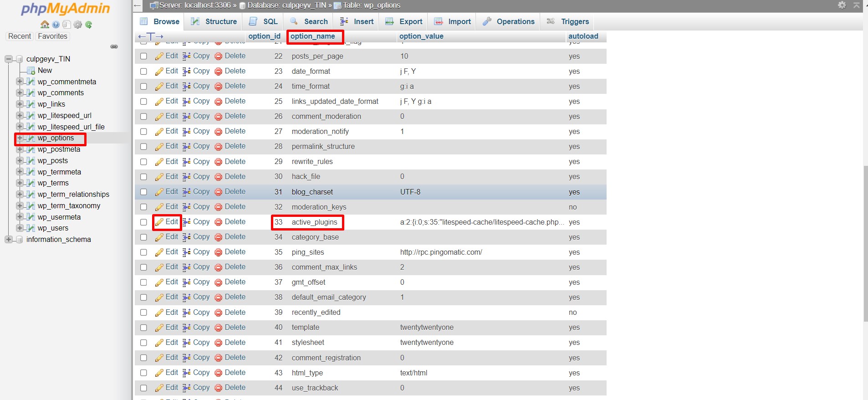
Task: Expand the wp_users table node
Action: tap(20, 228)
